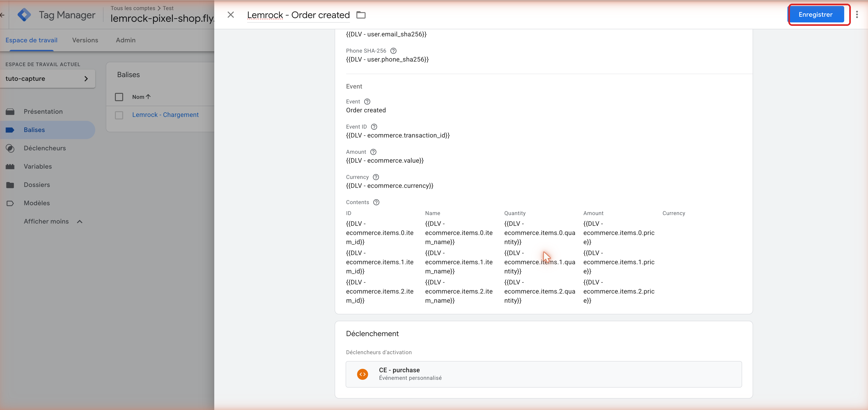Show help for Amount field
Screen dimensions: 868x410
coord(373,152)
